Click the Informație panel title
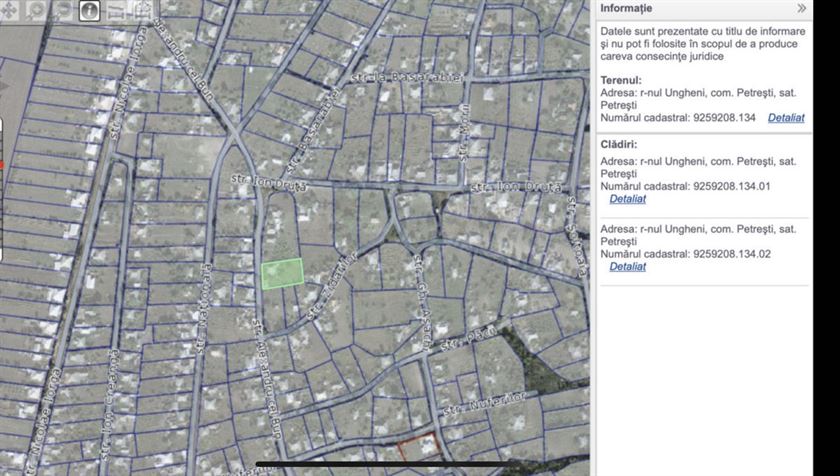The height and width of the screenshot is (476, 840). click(x=626, y=8)
